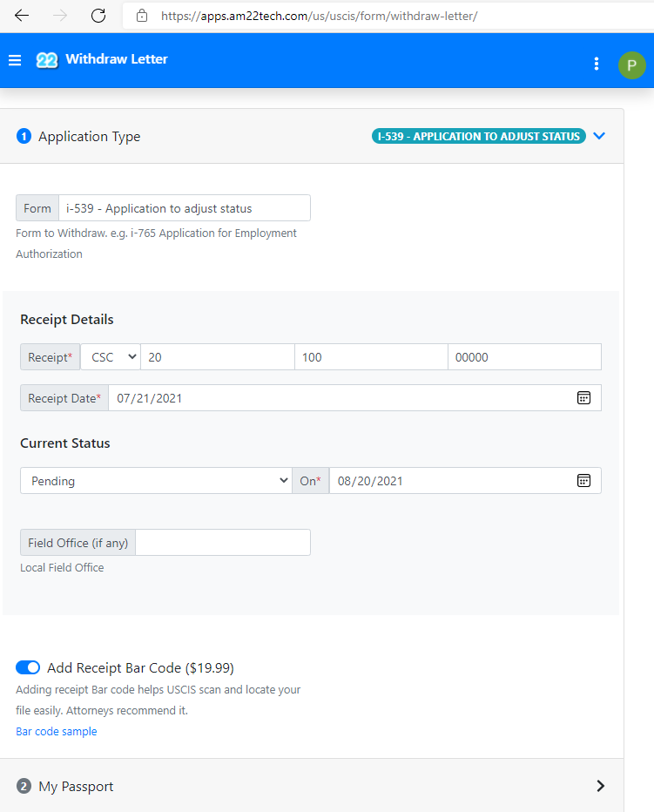Focus the Field Office text box

(223, 542)
